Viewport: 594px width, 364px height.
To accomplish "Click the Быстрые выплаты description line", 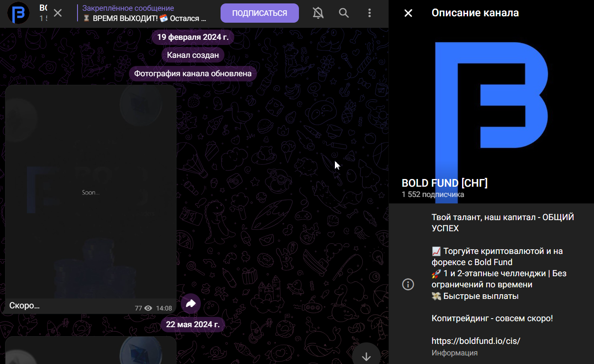I will (x=475, y=296).
